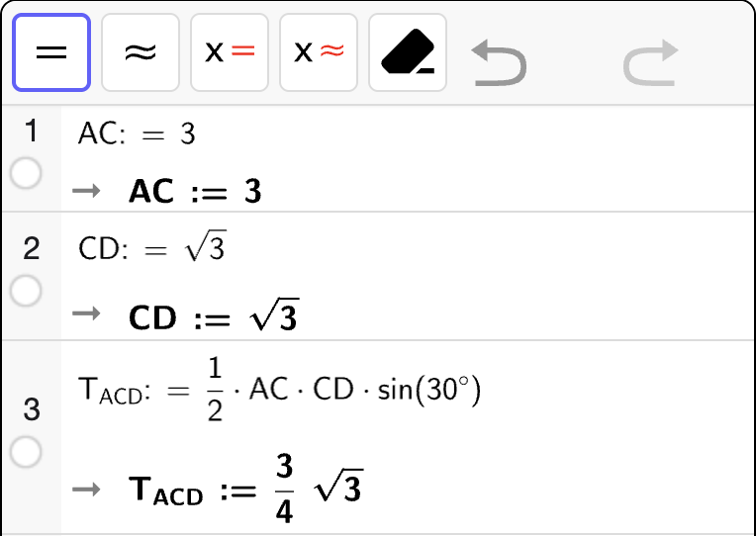Click the eraser delete tool

(x=408, y=52)
